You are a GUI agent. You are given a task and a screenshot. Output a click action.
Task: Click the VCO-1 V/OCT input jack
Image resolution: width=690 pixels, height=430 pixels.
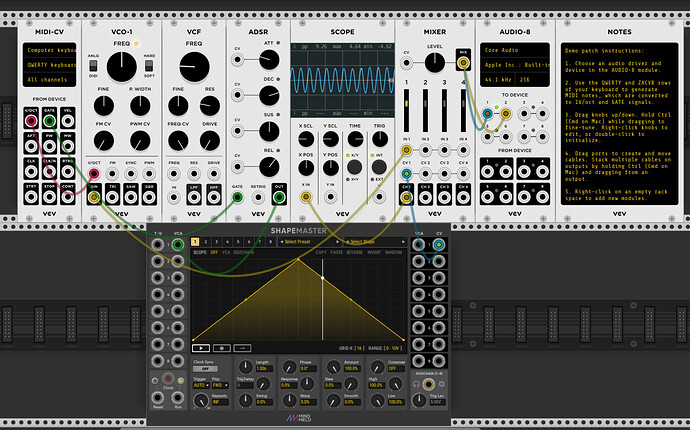(x=94, y=173)
